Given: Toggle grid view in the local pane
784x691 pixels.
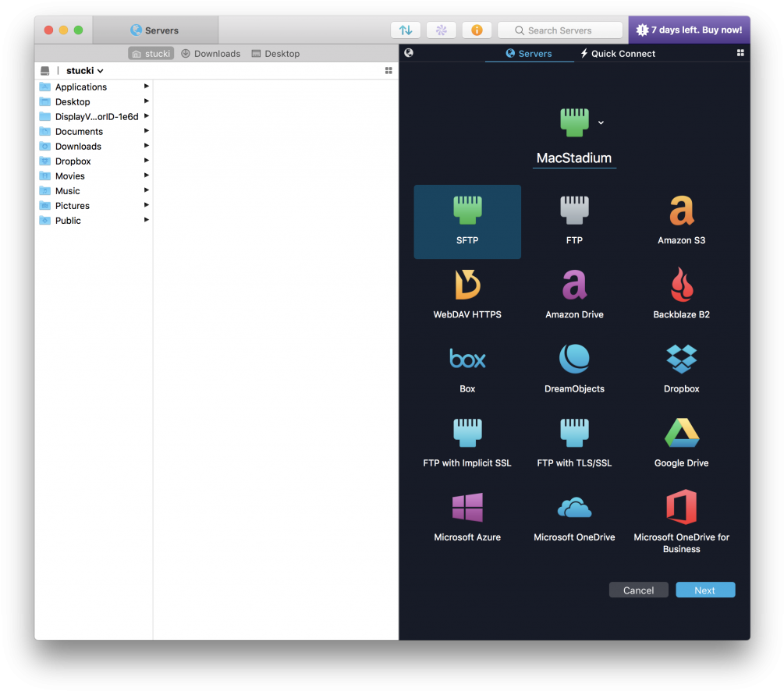Looking at the screenshot, I should (388, 70).
